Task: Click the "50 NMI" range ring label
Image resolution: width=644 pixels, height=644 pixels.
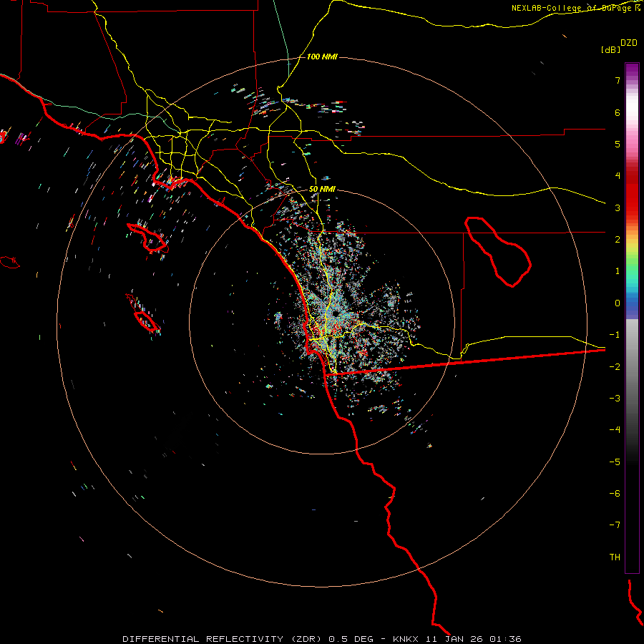Action: 322,190
